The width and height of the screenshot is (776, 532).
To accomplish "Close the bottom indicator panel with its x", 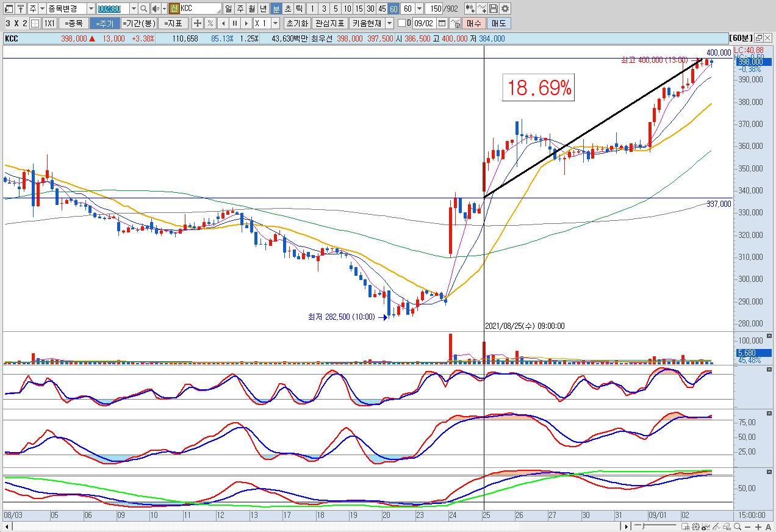I will coord(769,472).
